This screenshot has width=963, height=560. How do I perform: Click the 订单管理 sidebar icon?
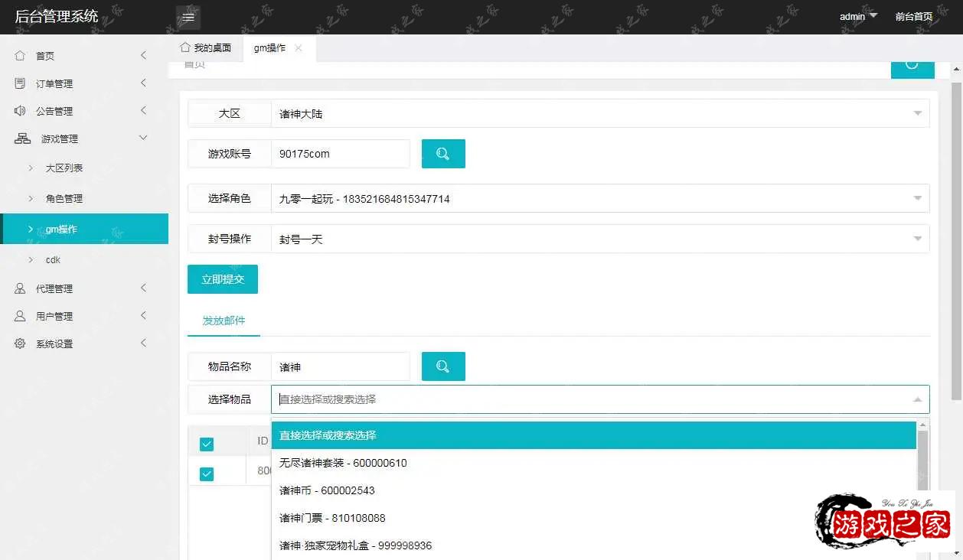(x=20, y=83)
